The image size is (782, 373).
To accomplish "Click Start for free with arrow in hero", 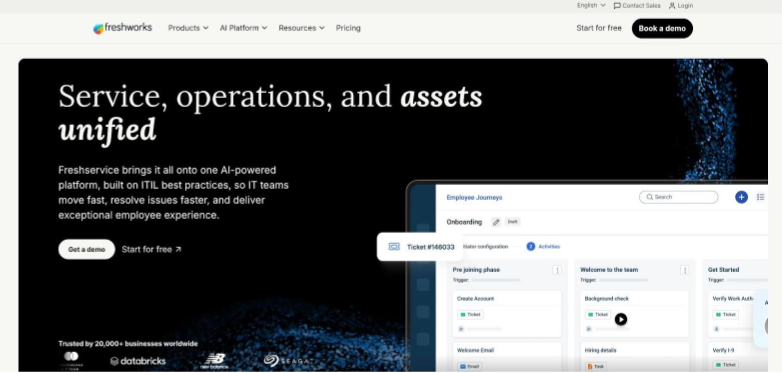I will [x=152, y=249].
